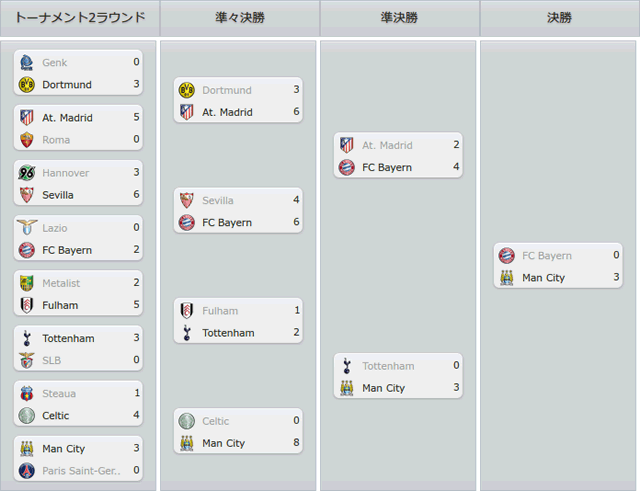
Task: Click Paris Saint-Germain crest icon
Action: coord(27,471)
